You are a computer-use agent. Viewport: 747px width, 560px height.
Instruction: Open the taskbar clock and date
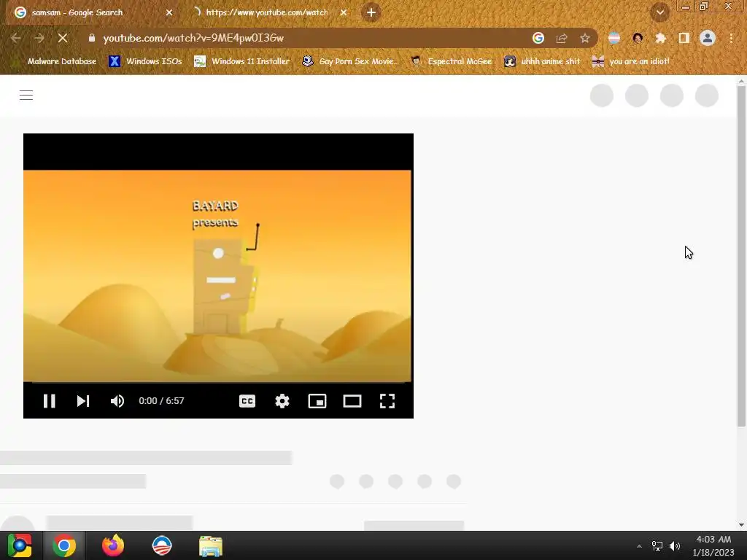point(713,546)
